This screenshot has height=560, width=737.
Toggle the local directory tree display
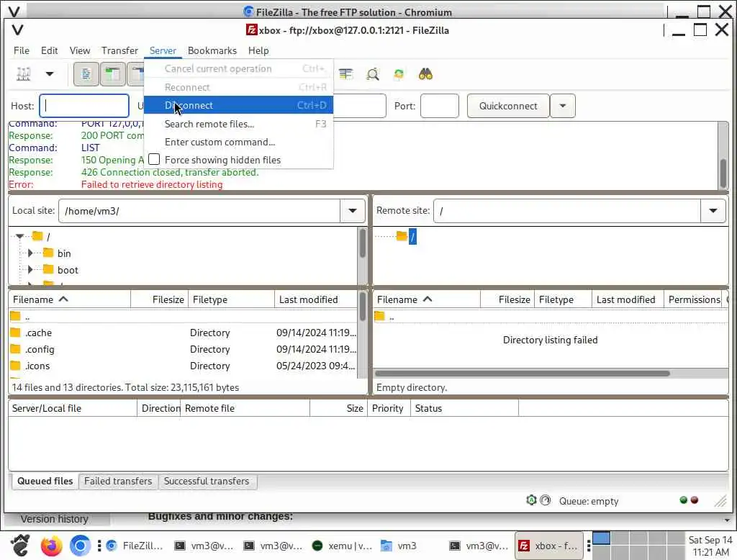[113, 74]
